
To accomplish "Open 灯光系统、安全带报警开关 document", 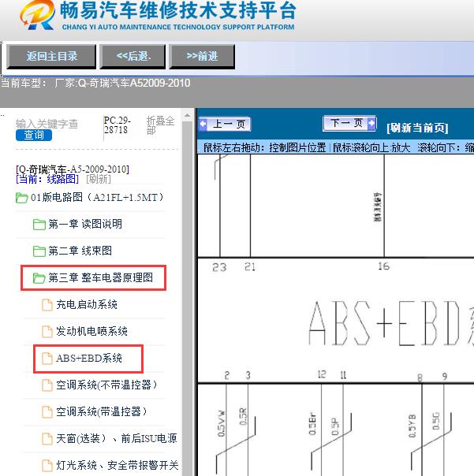I will 117,465.
